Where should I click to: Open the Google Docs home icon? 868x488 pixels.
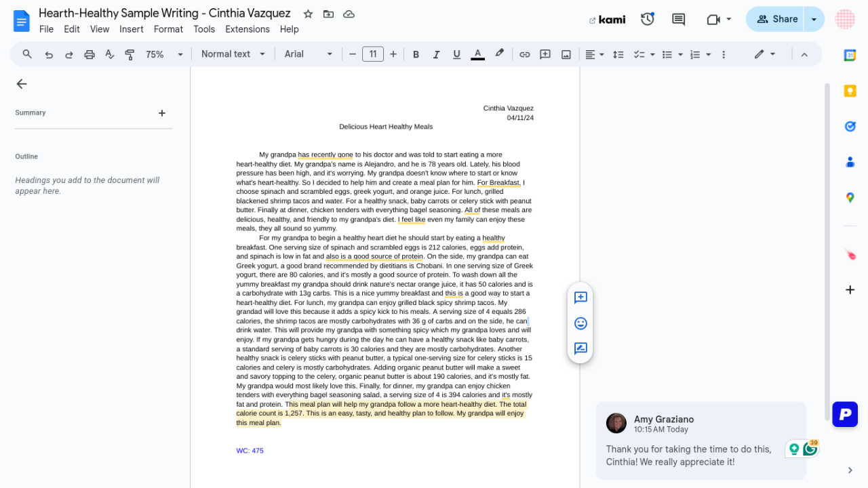(22, 20)
